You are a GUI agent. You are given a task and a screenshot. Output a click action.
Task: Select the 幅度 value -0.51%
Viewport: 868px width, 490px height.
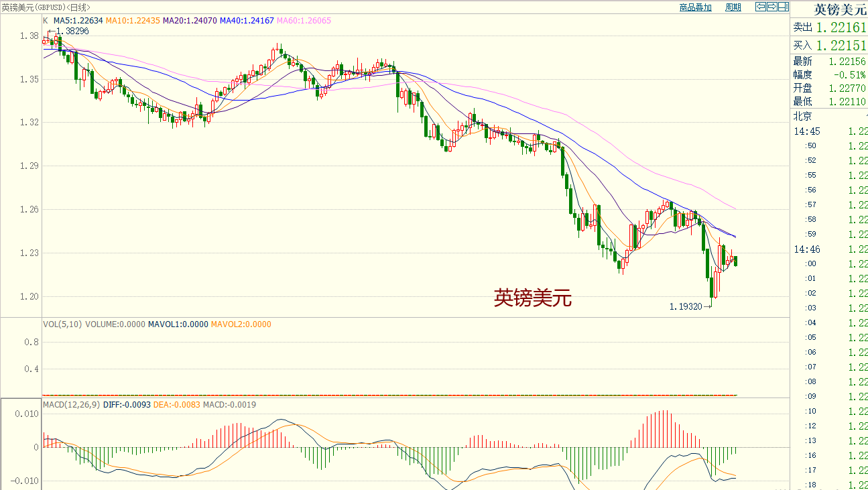pos(851,74)
